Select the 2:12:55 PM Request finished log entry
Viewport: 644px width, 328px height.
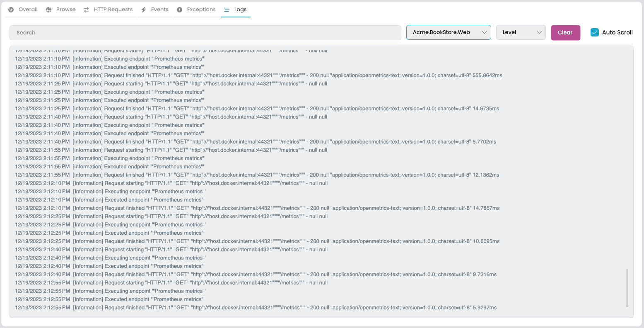(256, 307)
